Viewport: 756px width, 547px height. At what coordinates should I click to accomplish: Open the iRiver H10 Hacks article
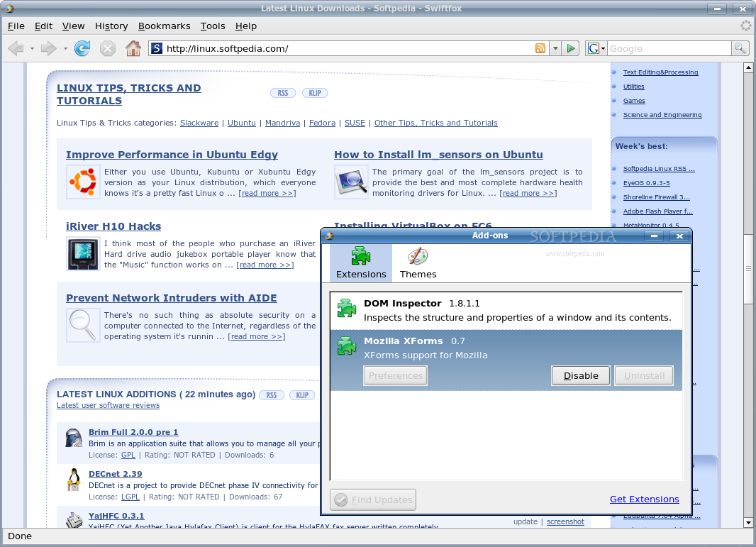(113, 226)
